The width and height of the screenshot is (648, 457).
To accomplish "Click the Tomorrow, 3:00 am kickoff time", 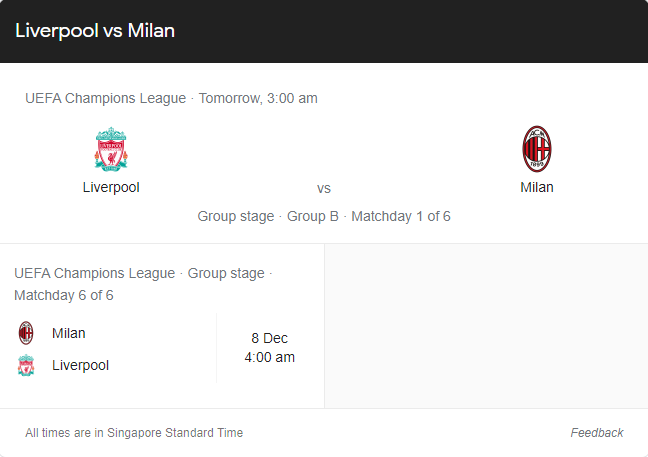I will click(x=258, y=98).
